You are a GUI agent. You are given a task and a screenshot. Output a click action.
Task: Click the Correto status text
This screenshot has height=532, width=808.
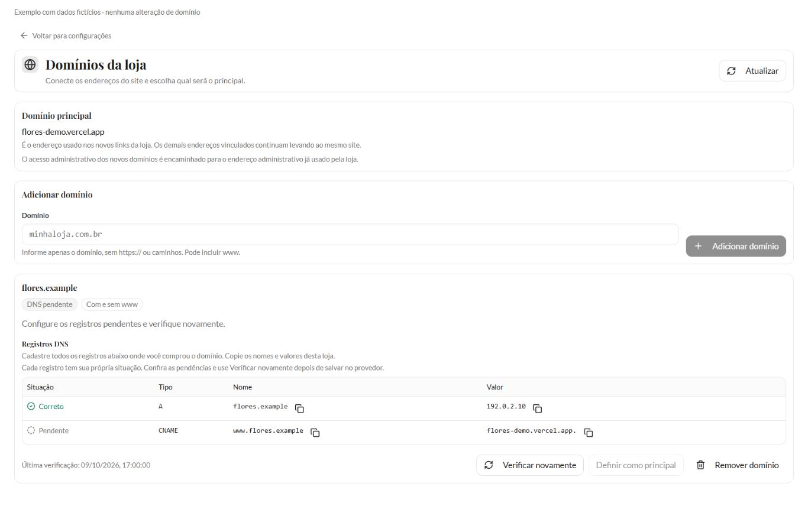pos(51,407)
